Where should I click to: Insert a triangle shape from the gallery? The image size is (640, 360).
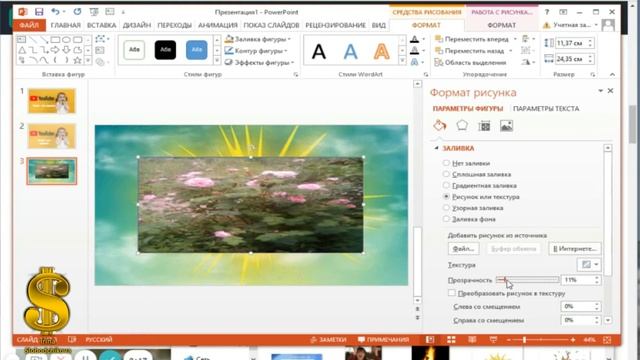(22, 50)
